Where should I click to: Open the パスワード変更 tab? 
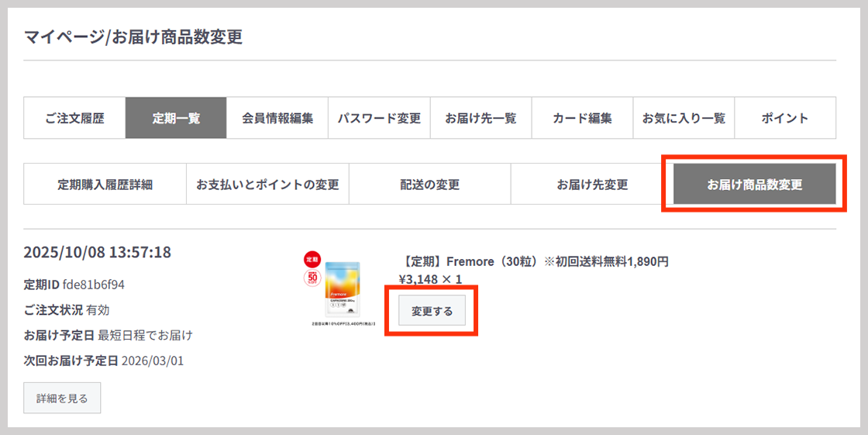(379, 119)
